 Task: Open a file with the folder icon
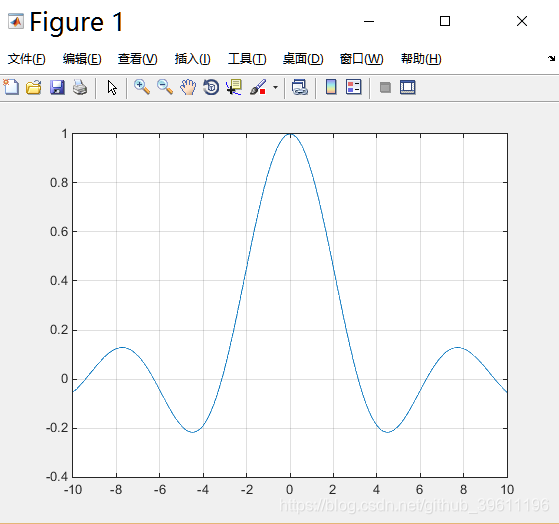34,87
